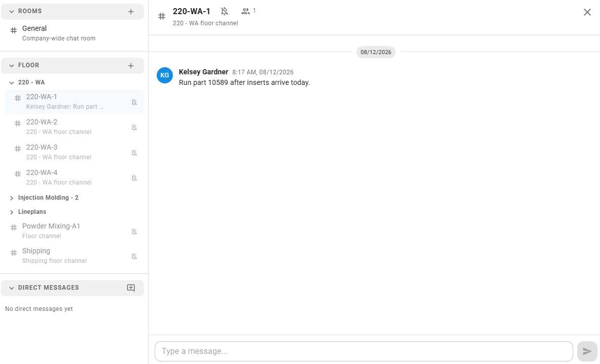Click the 'No direct messages yet' text
Screen dimensions: 600x364
pyautogui.click(x=39, y=309)
